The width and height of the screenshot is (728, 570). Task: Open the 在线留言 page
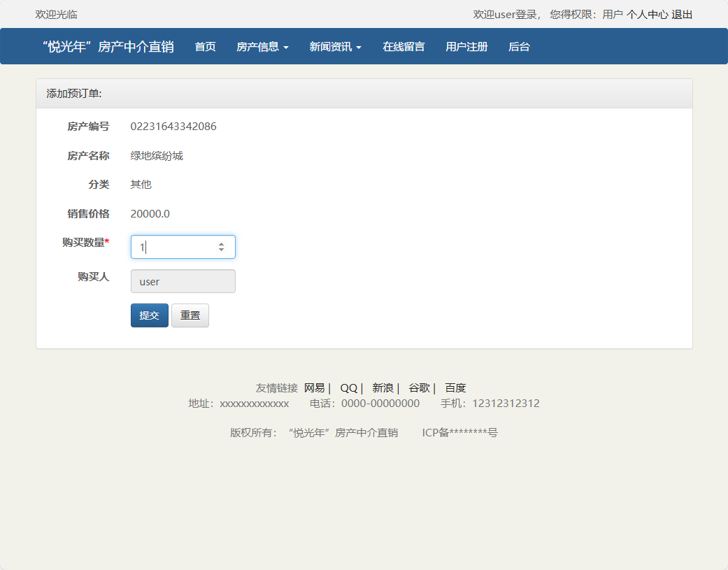pos(404,46)
